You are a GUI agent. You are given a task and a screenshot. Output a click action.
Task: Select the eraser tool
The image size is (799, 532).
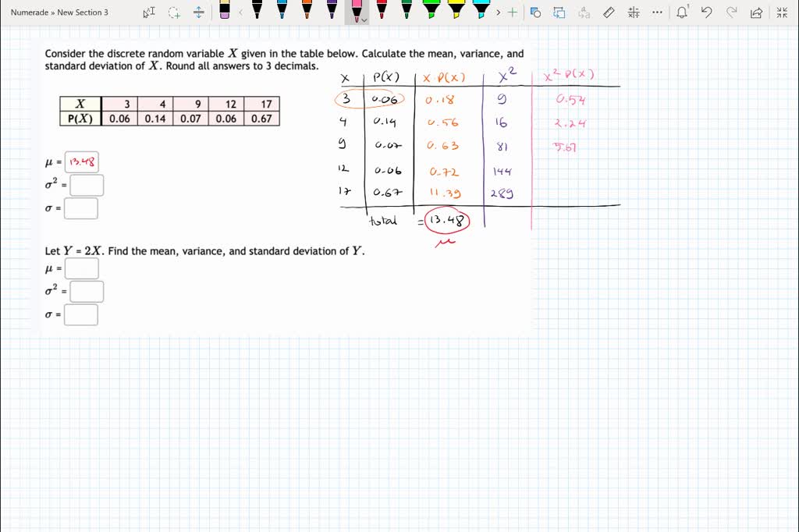pyautogui.click(x=225, y=11)
